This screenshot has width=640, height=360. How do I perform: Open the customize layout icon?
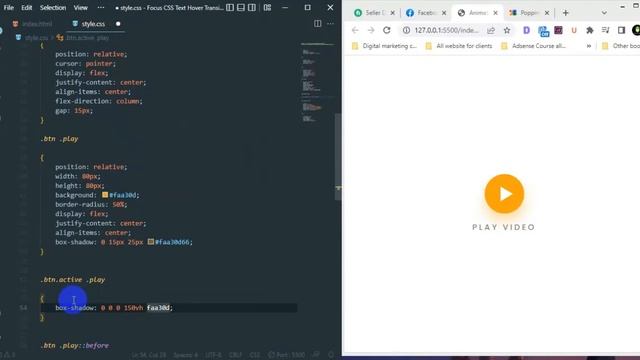click(267, 7)
